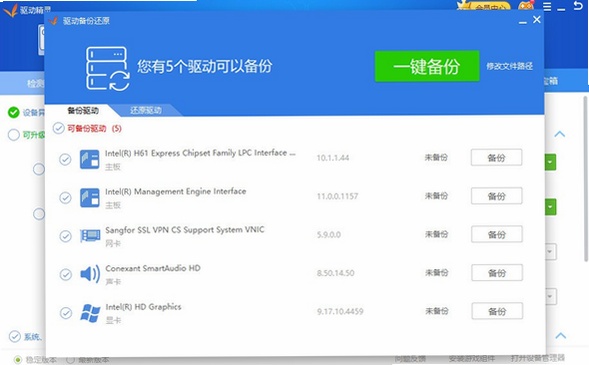Switch to the 备份驱动 tab
The image size is (589, 365).
[83, 110]
